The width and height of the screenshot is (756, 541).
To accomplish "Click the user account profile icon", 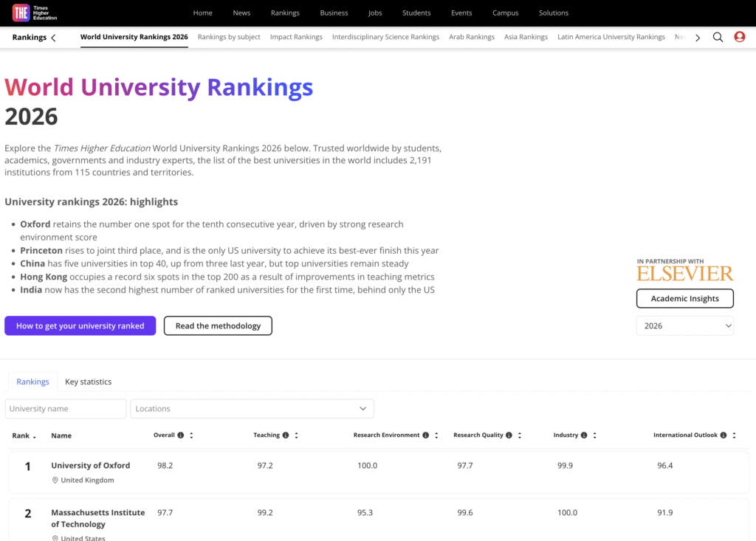I will coord(739,38).
